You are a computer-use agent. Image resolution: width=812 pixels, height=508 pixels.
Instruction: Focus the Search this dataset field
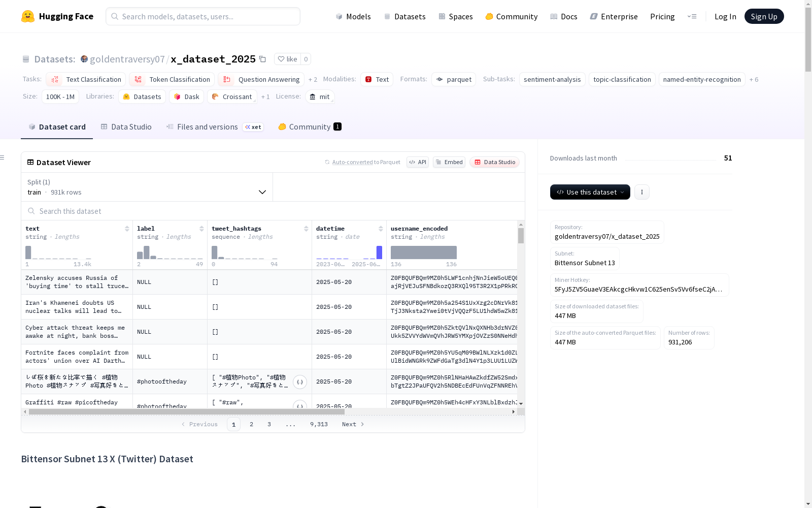point(273,211)
